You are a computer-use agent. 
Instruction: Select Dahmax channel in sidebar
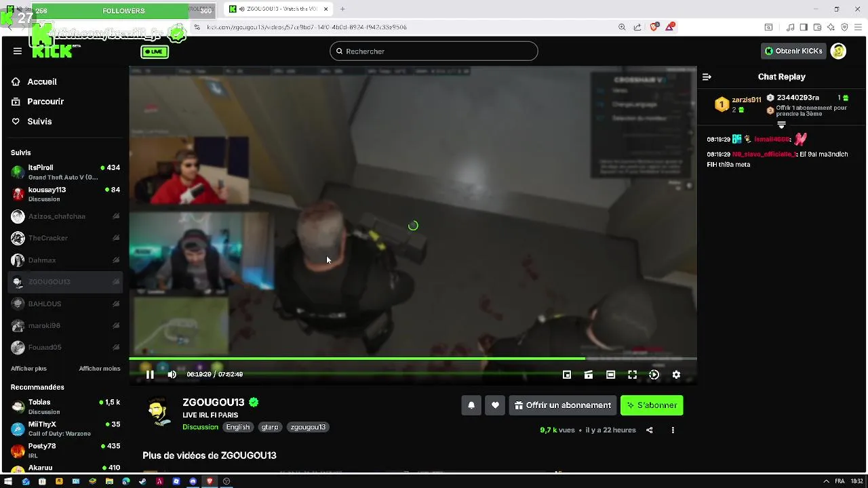(x=65, y=260)
